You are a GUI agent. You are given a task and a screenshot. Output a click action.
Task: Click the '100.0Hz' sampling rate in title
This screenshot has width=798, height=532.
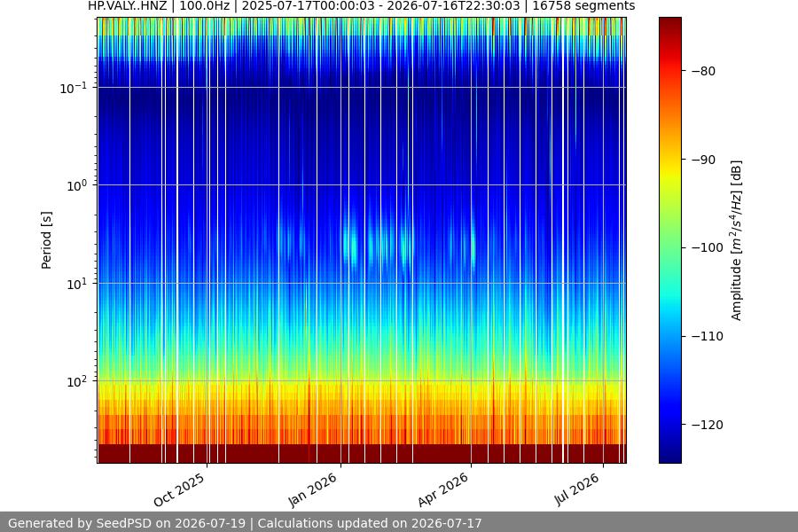(205, 6)
